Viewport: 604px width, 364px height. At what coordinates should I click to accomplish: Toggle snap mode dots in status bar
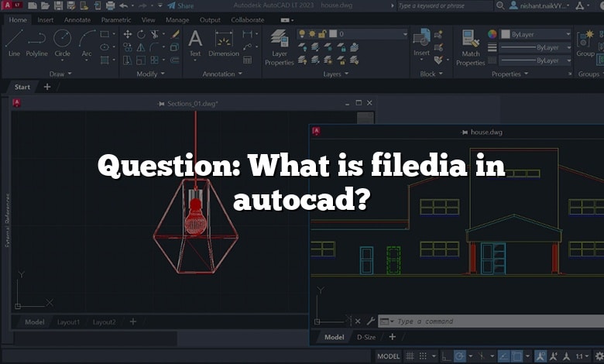[423, 356]
